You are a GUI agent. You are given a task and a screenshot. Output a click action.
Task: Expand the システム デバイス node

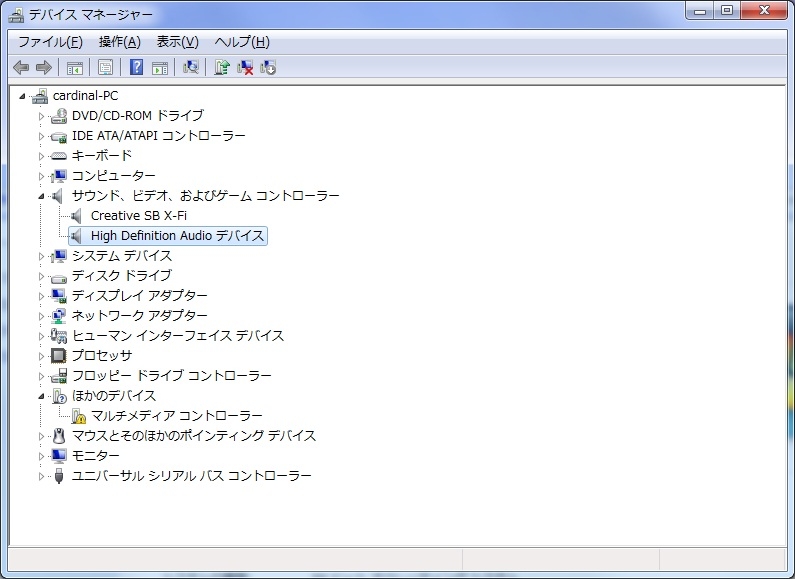tap(42, 256)
